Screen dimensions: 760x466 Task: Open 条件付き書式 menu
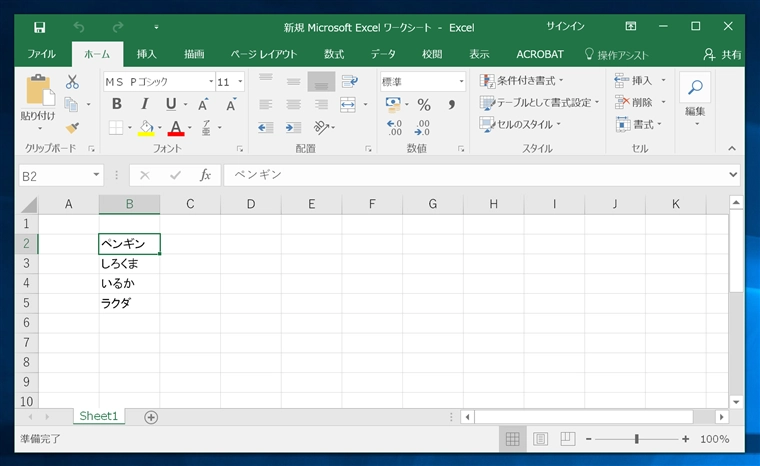click(x=522, y=80)
